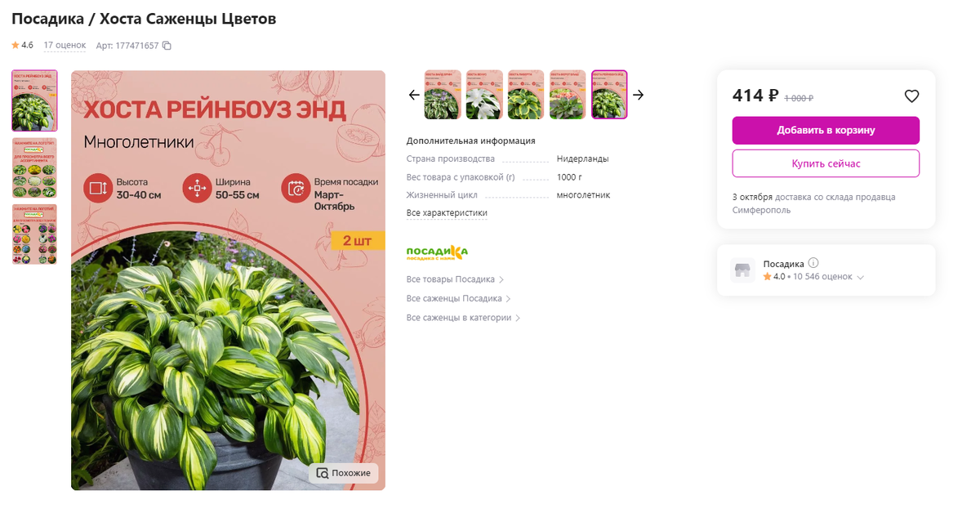
Task: Add product to favorites with heart icon
Action: [911, 96]
